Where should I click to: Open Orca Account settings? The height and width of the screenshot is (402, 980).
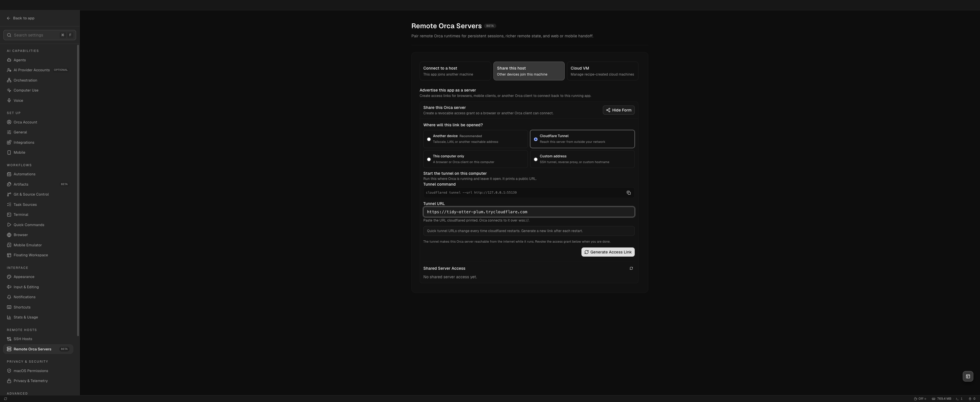pyautogui.click(x=38, y=122)
